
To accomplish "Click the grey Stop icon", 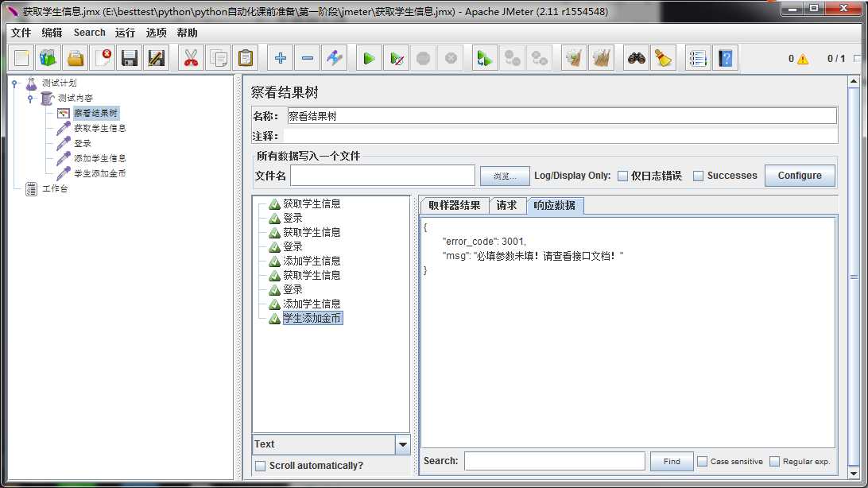I will tap(424, 58).
